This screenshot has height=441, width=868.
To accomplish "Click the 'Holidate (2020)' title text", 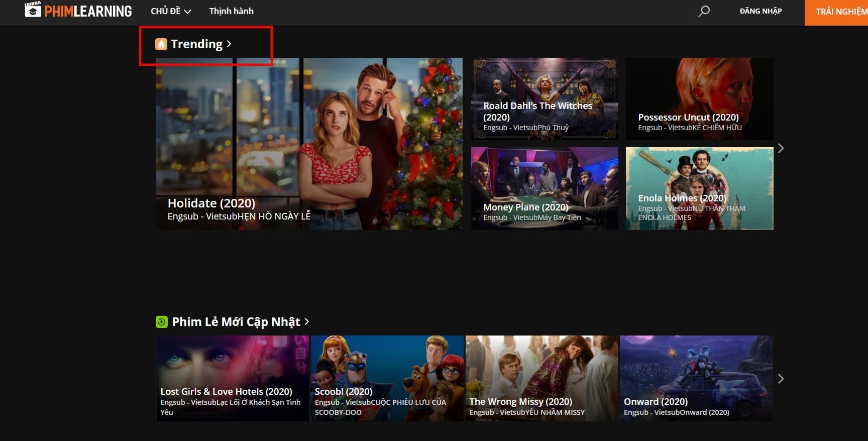I will [x=211, y=203].
